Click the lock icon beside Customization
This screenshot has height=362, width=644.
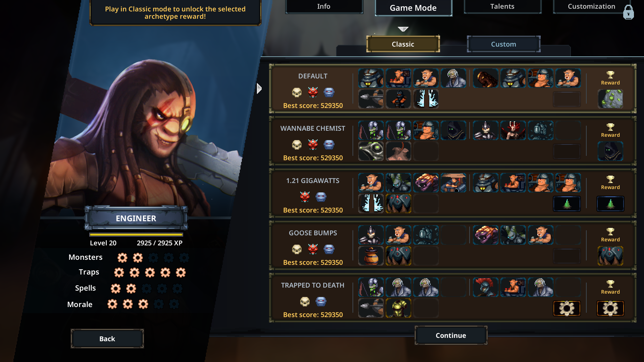[628, 12]
